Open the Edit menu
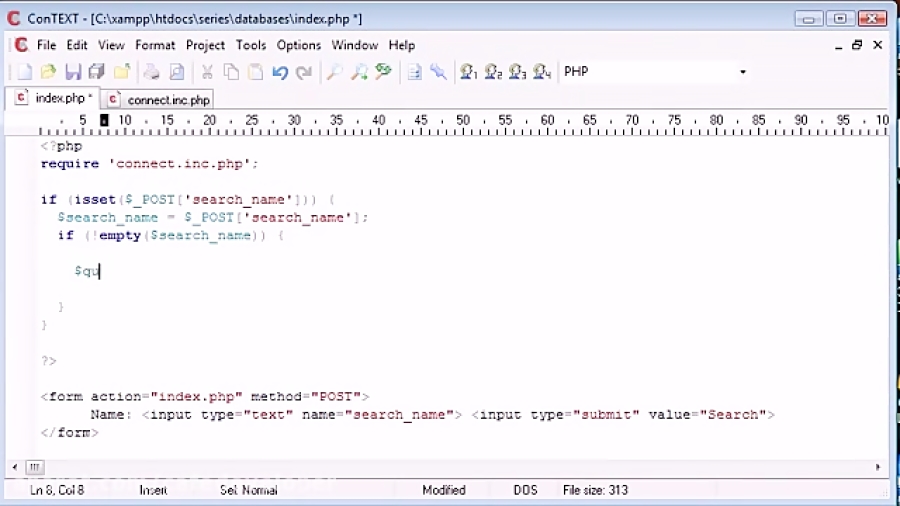The image size is (900, 506). (77, 45)
